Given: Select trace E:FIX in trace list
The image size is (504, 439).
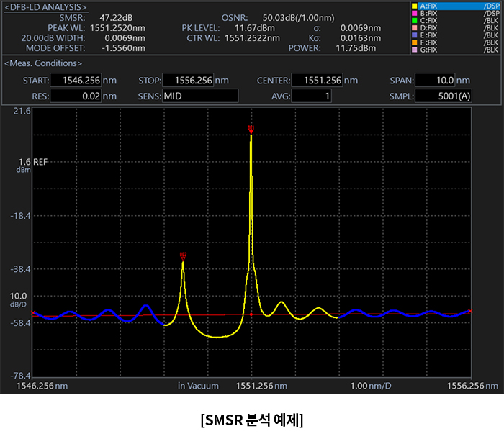Looking at the screenshot, I should 456,35.
